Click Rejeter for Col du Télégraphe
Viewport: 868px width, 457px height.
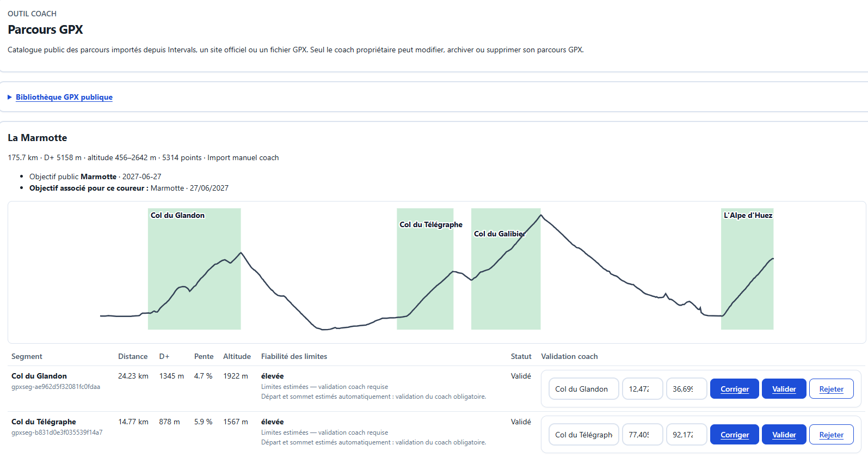[832, 435]
